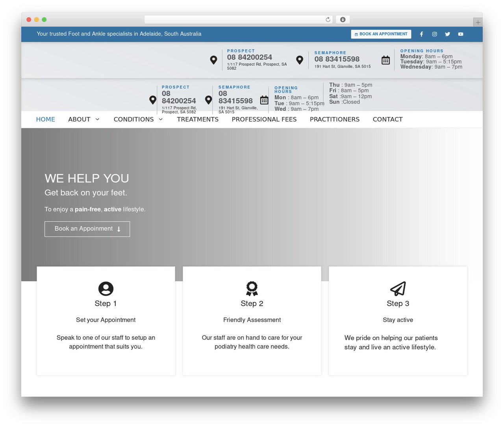Click the Step 2 award ribbon icon
The width and height of the screenshot is (504, 427).
click(252, 289)
